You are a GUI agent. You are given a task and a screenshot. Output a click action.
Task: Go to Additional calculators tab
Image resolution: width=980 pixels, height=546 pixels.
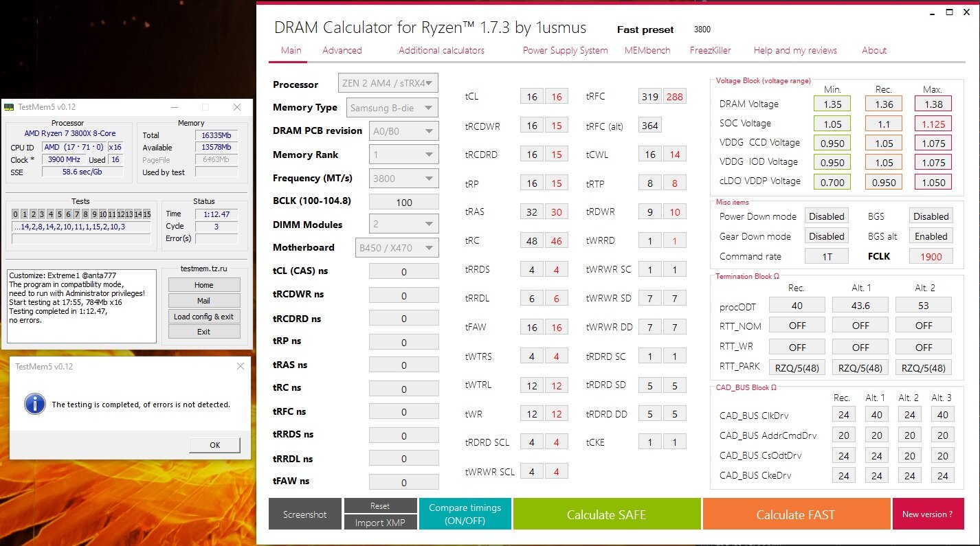pos(441,50)
